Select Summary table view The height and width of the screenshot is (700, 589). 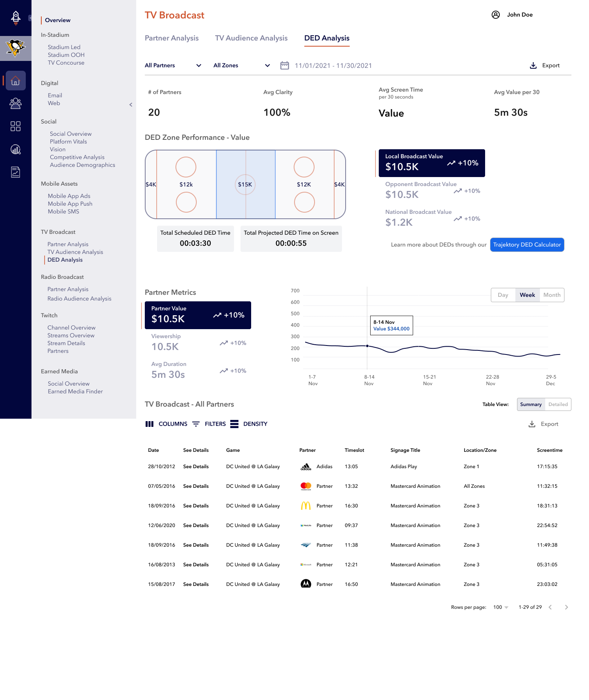pyautogui.click(x=531, y=404)
